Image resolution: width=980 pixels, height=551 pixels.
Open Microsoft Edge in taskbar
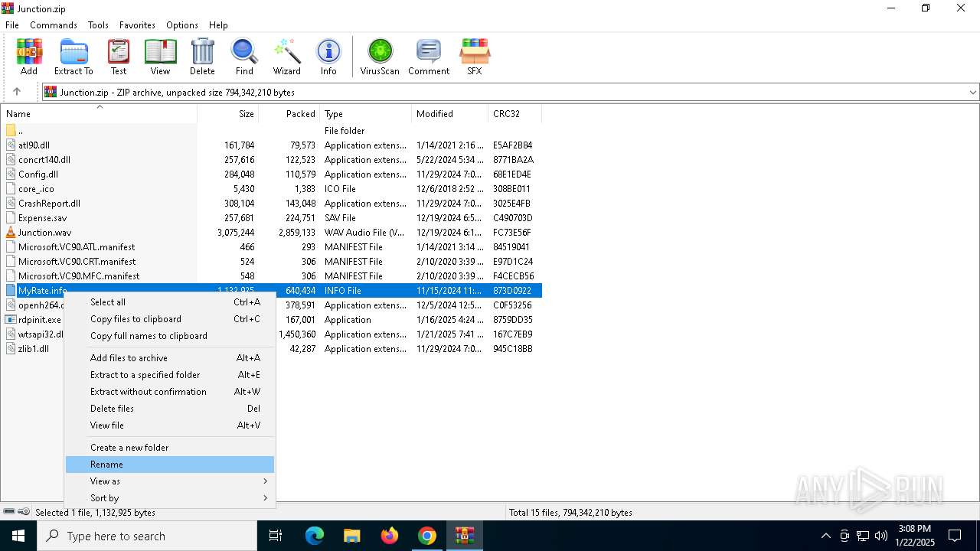pyautogui.click(x=315, y=536)
